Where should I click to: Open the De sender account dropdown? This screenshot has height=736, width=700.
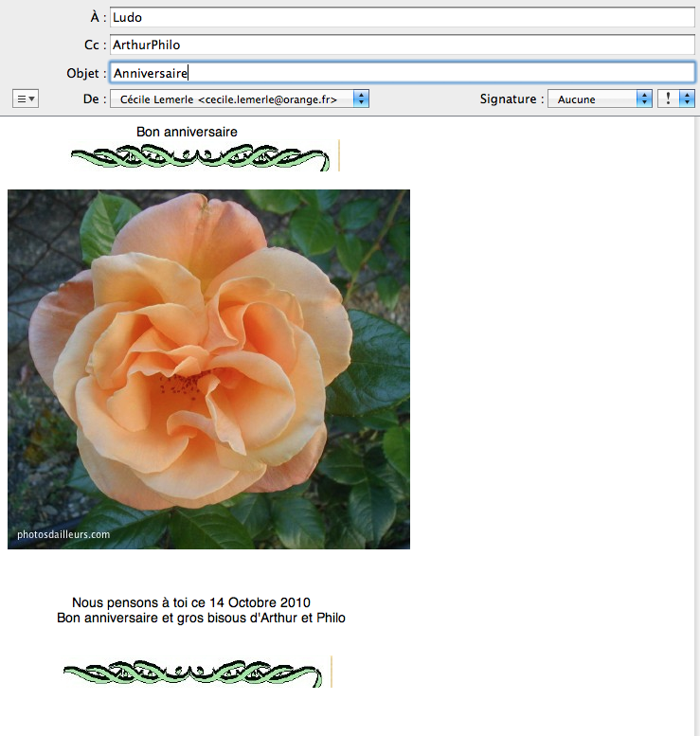[240, 99]
